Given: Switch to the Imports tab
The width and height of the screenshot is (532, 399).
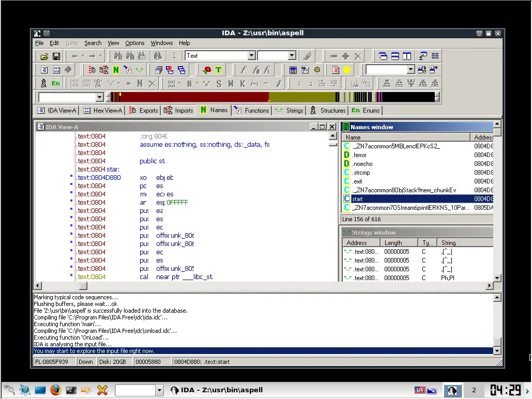Looking at the screenshot, I should click(178, 110).
